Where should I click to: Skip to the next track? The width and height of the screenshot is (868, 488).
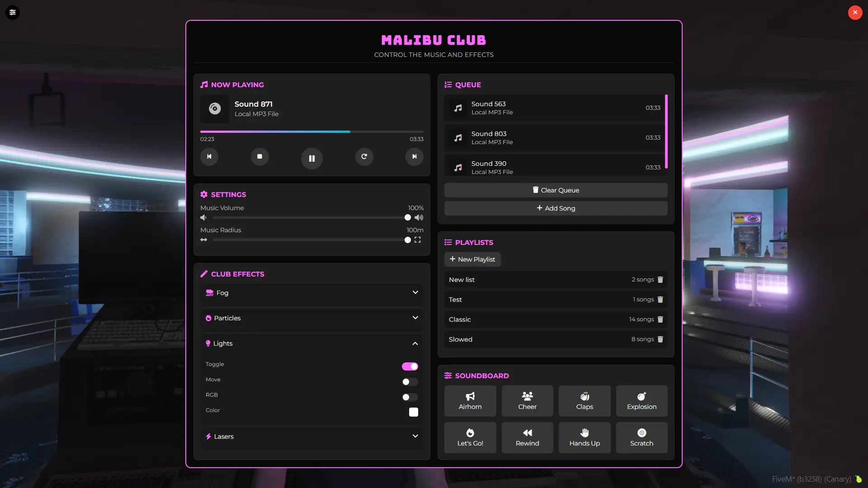[415, 157]
